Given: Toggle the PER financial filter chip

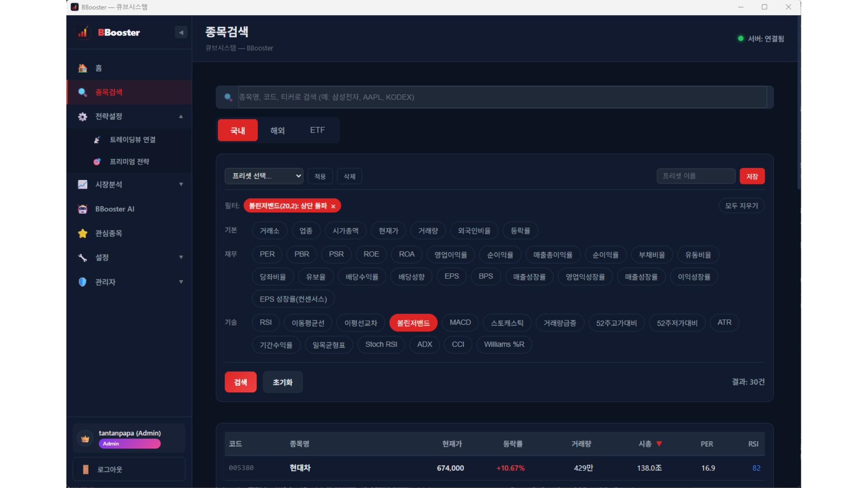Looking at the screenshot, I should pos(267,254).
